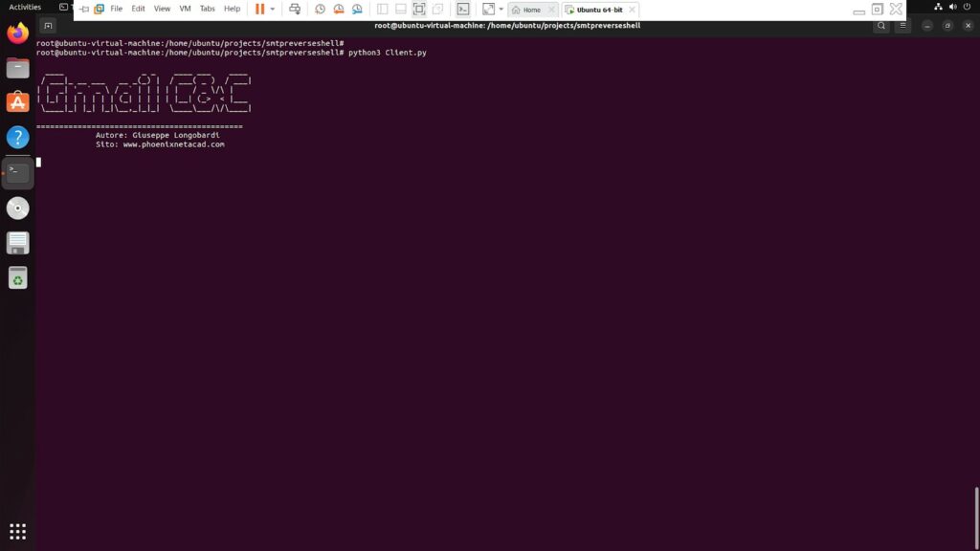Click the Activities button

click(x=25, y=7)
